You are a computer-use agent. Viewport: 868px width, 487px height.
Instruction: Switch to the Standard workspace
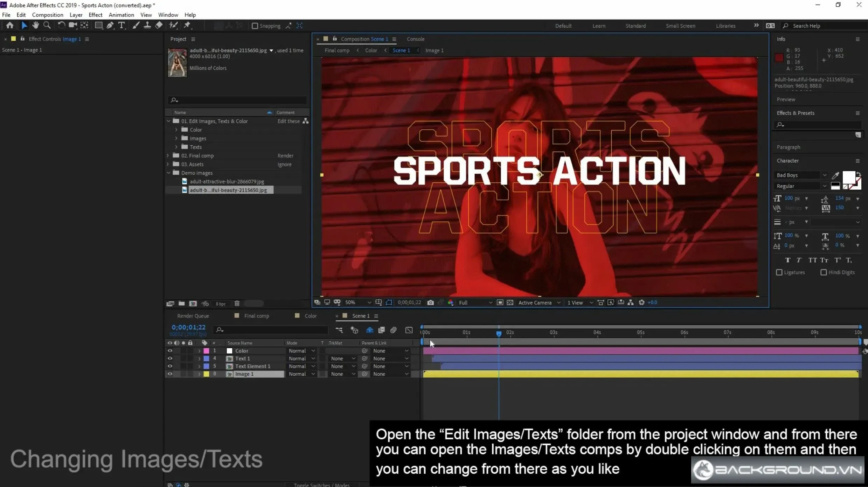[x=636, y=26]
